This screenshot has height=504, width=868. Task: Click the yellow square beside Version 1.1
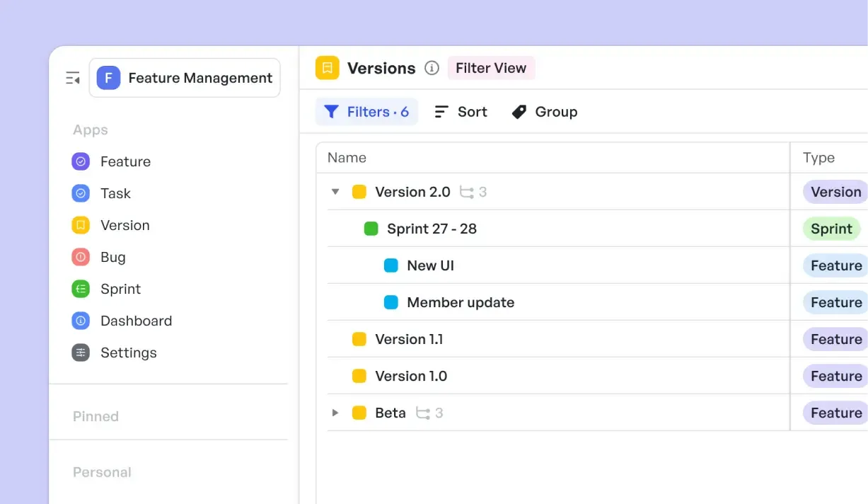click(359, 339)
